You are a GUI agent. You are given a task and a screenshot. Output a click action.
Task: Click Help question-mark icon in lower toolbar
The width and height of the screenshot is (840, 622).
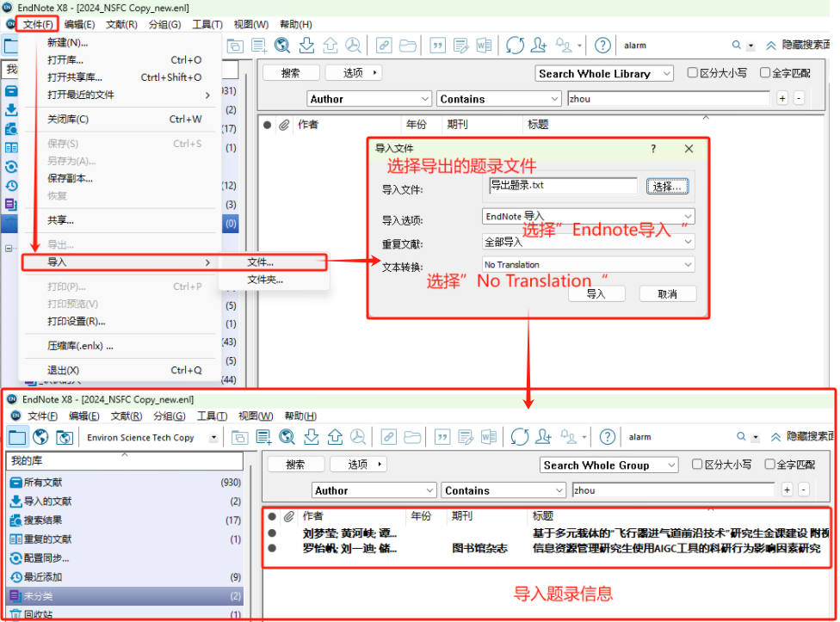point(608,437)
